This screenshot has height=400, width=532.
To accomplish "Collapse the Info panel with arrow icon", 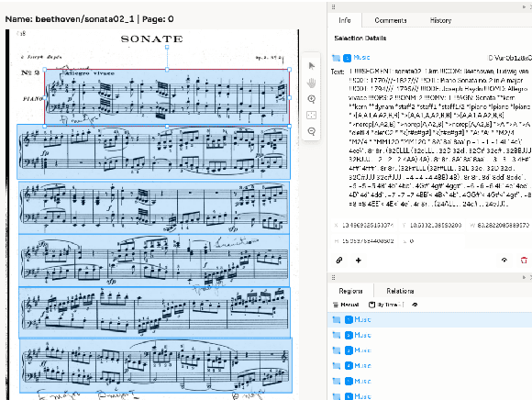I will point(524,7).
